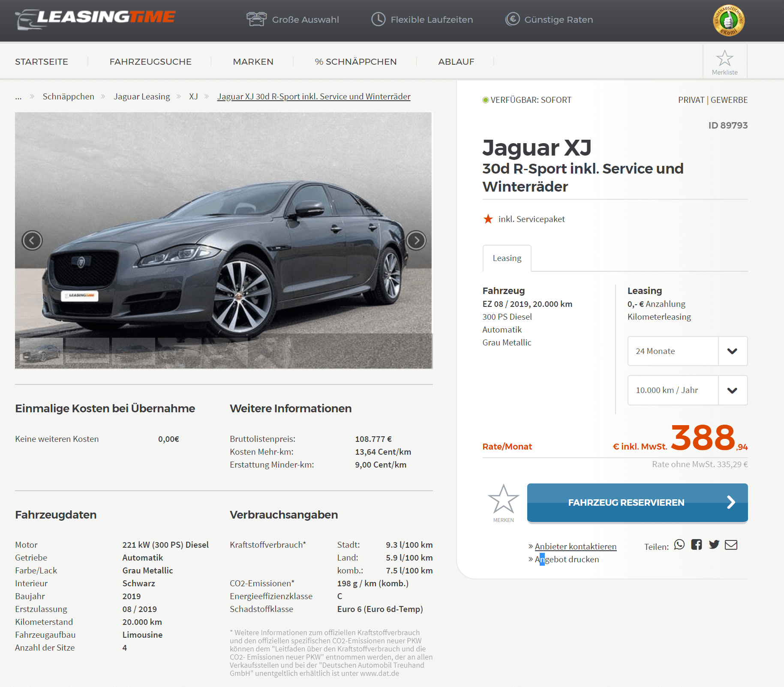784x687 pixels.
Task: Click Anbieter kontaktieren link
Action: (x=576, y=546)
